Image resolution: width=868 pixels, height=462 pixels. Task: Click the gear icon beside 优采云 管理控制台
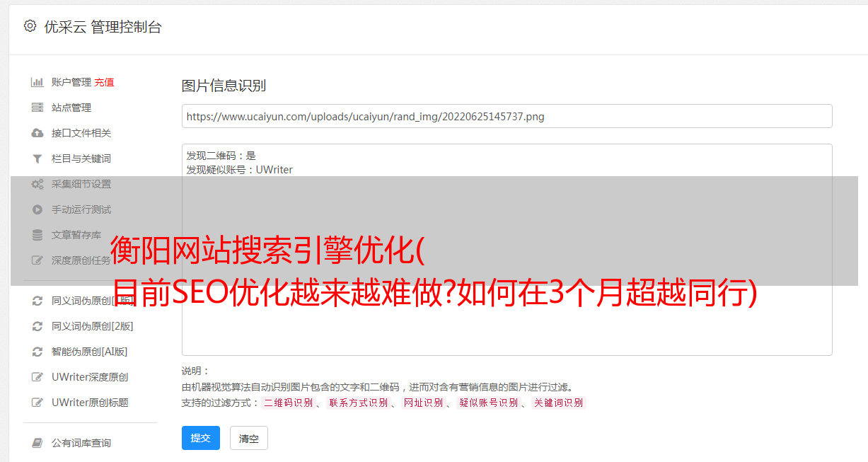pyautogui.click(x=30, y=26)
